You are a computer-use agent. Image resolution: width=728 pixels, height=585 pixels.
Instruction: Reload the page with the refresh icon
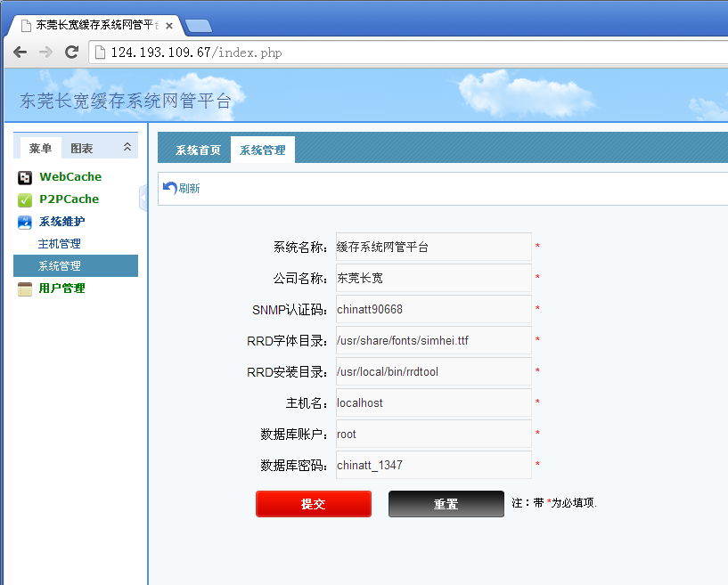71,52
